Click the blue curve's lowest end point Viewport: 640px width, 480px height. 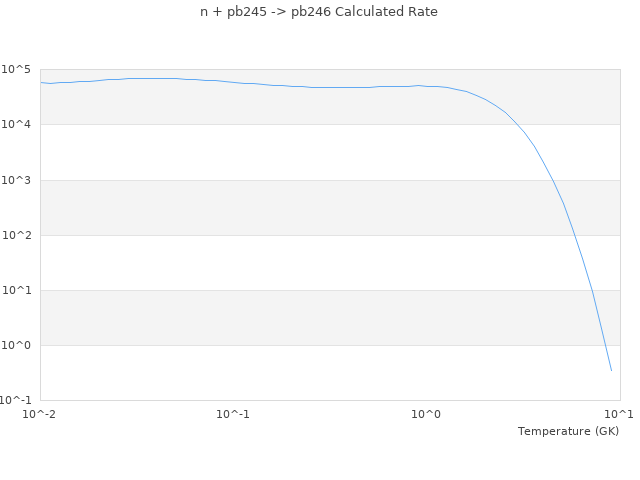point(611,370)
